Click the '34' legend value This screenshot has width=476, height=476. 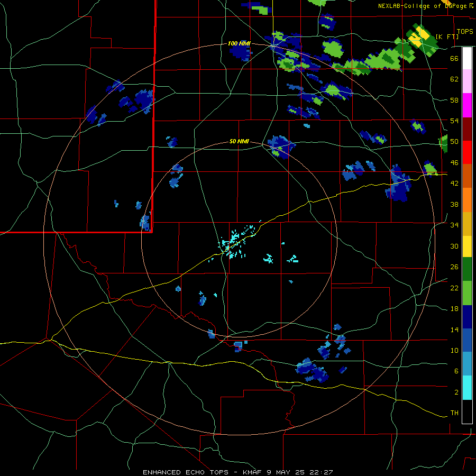coord(454,225)
